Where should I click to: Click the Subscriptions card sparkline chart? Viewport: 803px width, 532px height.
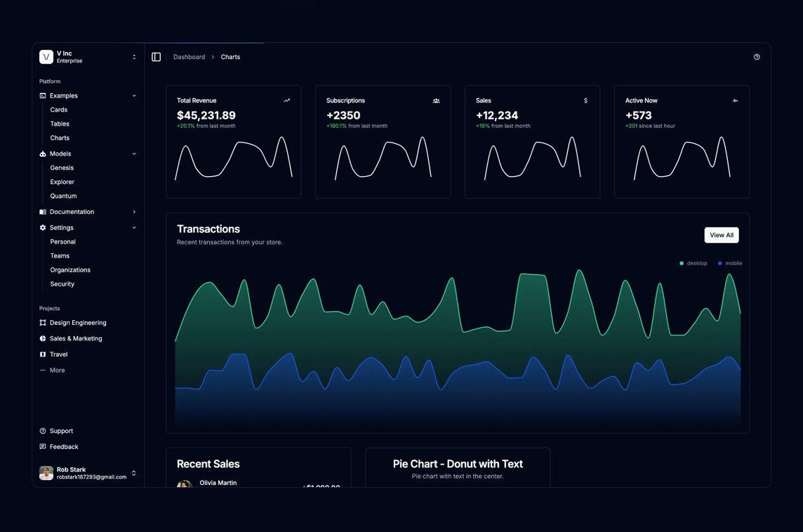coord(383,158)
